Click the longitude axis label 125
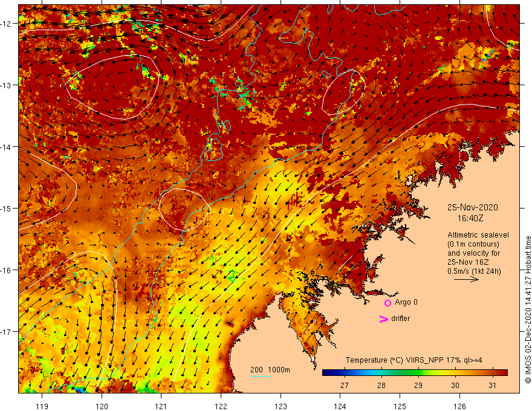The width and height of the screenshot is (532, 411). (x=400, y=406)
